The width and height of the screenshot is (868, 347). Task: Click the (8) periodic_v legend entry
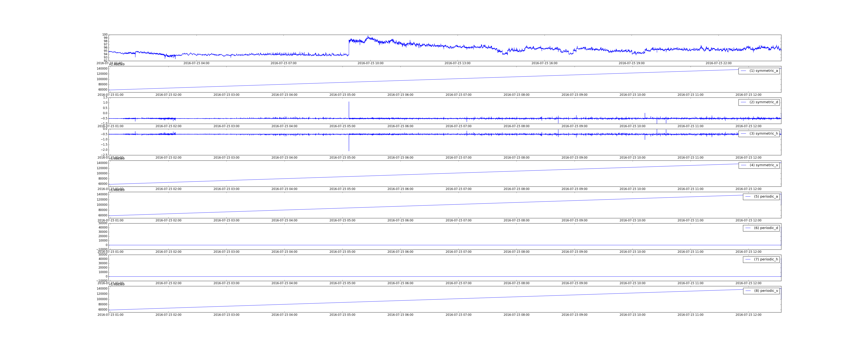761,291
